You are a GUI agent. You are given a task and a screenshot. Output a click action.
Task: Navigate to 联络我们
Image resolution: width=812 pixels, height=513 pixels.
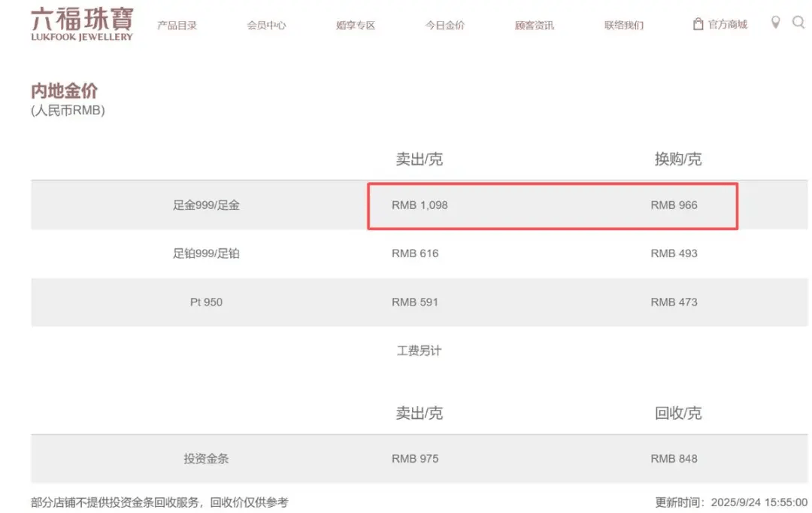pyautogui.click(x=624, y=25)
